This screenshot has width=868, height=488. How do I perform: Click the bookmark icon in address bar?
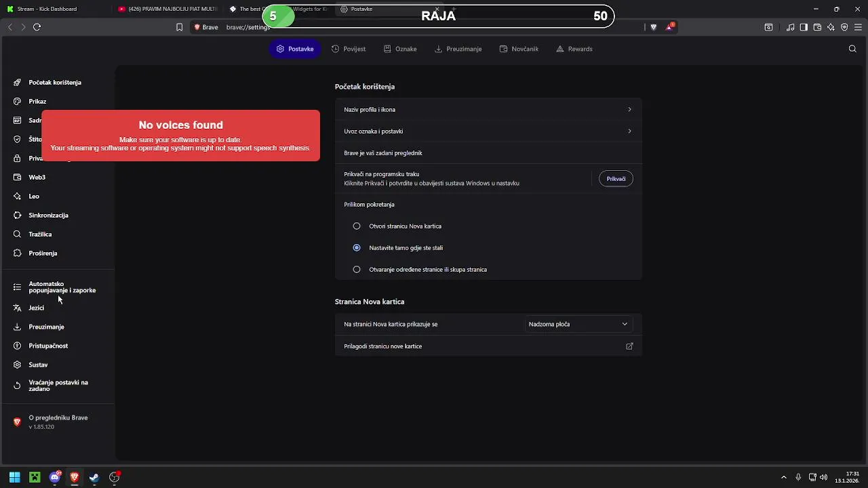179,27
